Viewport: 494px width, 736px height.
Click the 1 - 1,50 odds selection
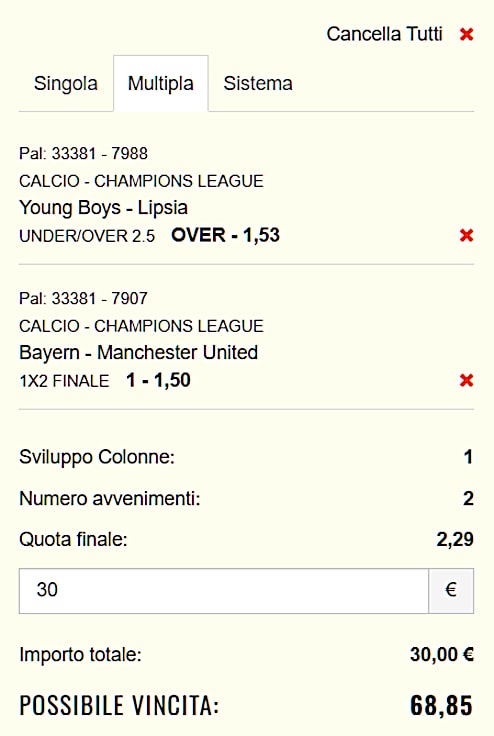(x=158, y=380)
